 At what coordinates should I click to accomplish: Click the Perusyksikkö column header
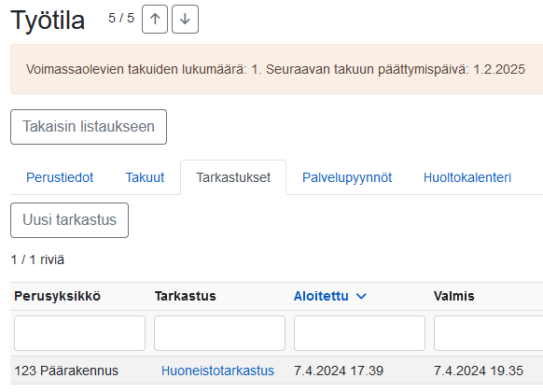(x=58, y=297)
